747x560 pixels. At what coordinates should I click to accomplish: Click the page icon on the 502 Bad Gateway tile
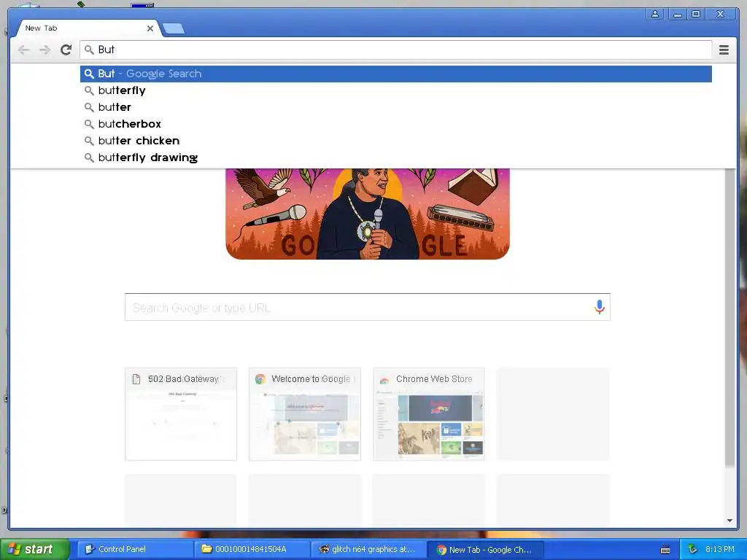(136, 379)
